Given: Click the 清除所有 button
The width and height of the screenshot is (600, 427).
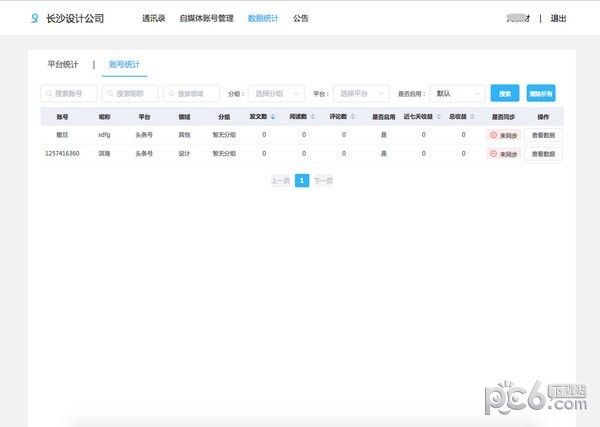Looking at the screenshot, I should click(x=540, y=93).
